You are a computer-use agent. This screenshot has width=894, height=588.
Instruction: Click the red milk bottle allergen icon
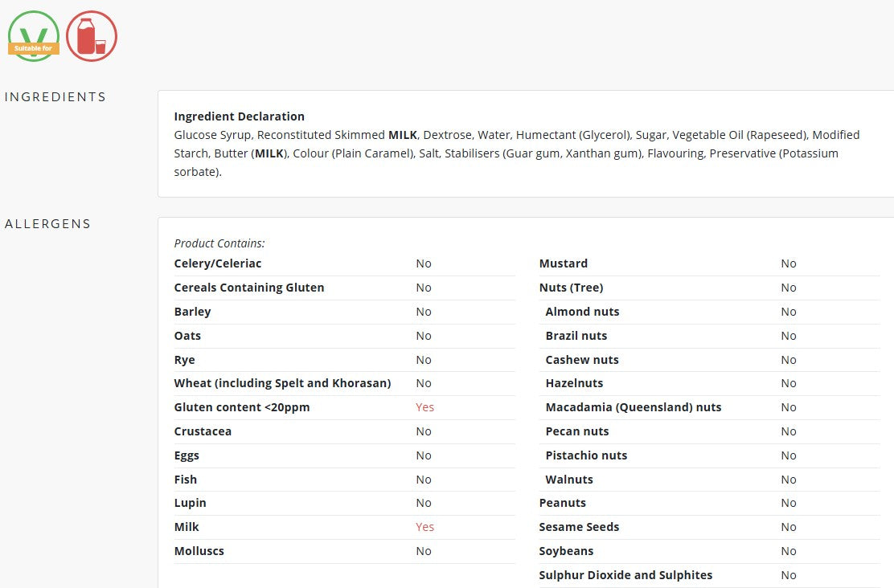click(92, 36)
